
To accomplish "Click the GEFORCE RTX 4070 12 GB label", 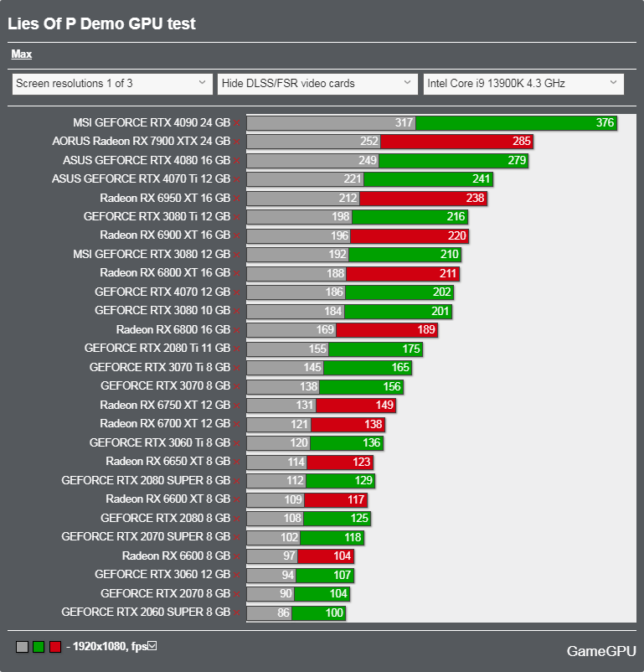I will [162, 292].
